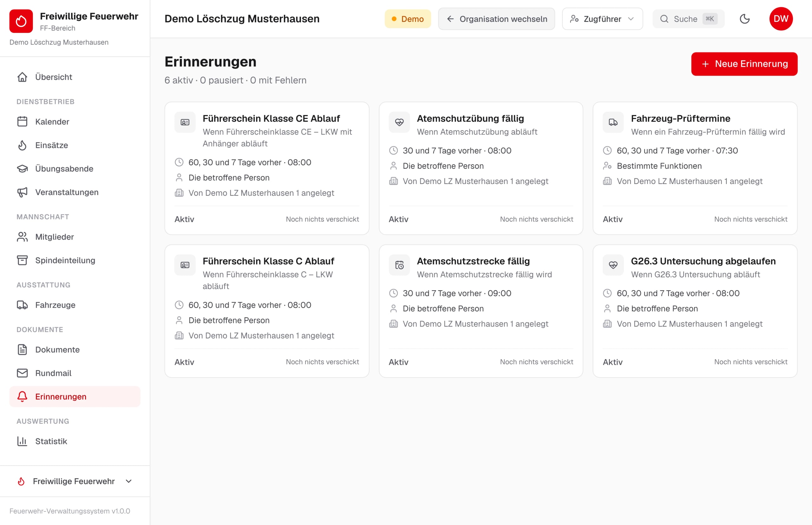This screenshot has height=525, width=812.
Task: Click Organisation wechseln button
Action: pos(496,19)
